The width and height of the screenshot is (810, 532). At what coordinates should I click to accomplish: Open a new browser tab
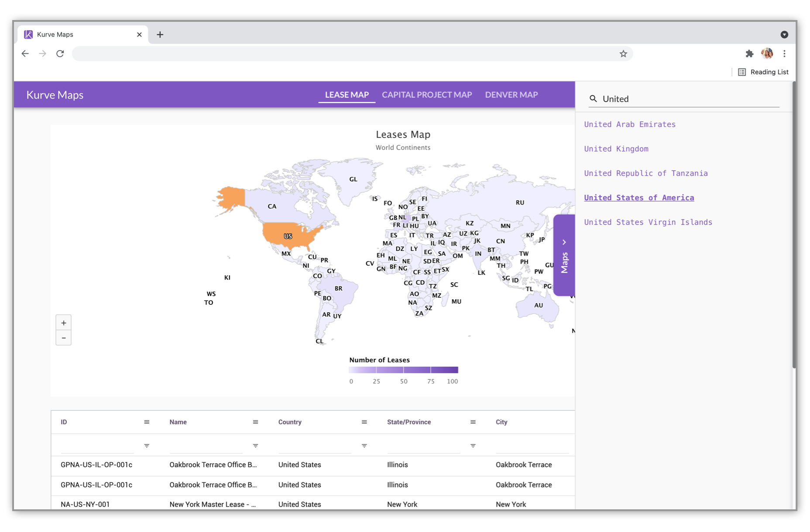(x=160, y=34)
